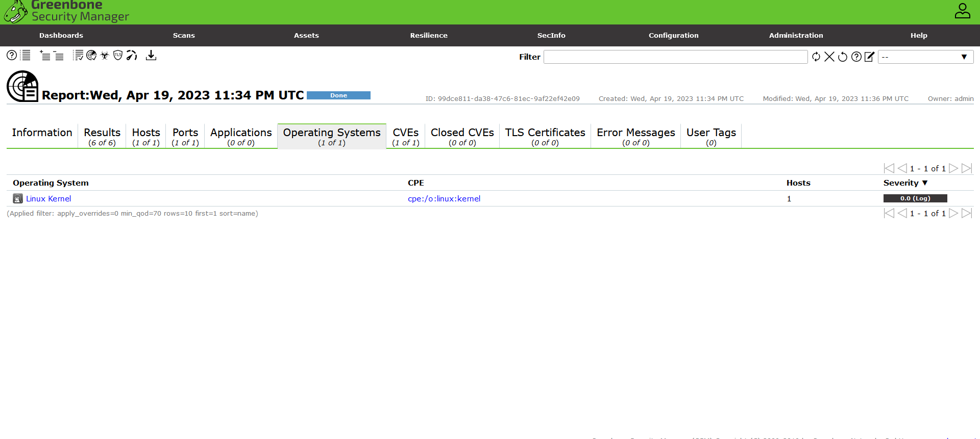Open the saved filter dropdown
The image size is (980, 439).
click(925, 57)
